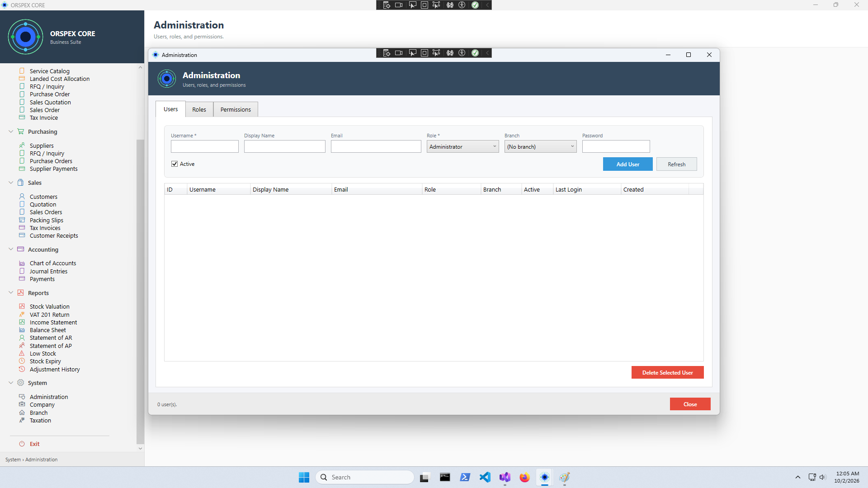Click the Windows Start button
868x488 pixels.
click(304, 477)
